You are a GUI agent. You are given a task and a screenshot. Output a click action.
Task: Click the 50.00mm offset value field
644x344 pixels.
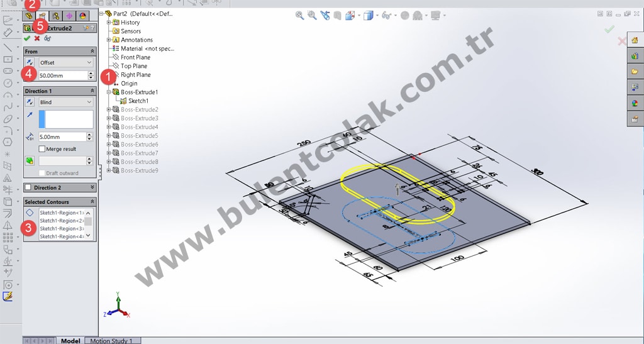tap(63, 75)
